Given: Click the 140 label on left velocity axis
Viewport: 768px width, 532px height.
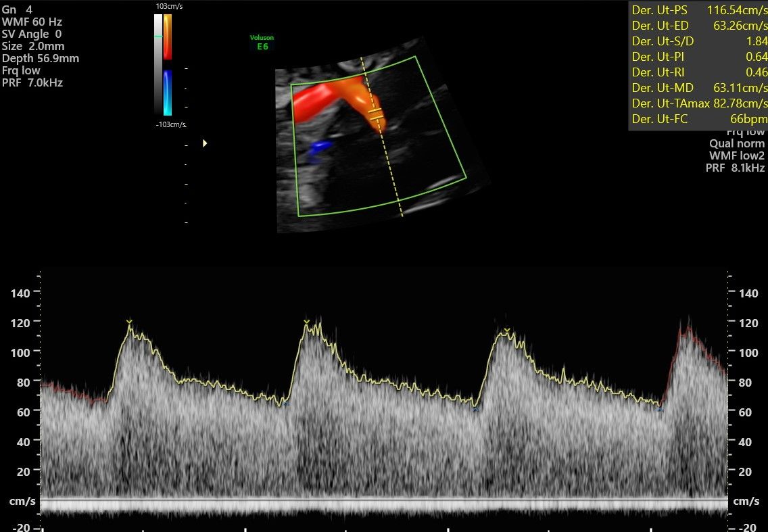Looking at the screenshot, I should tap(20, 293).
